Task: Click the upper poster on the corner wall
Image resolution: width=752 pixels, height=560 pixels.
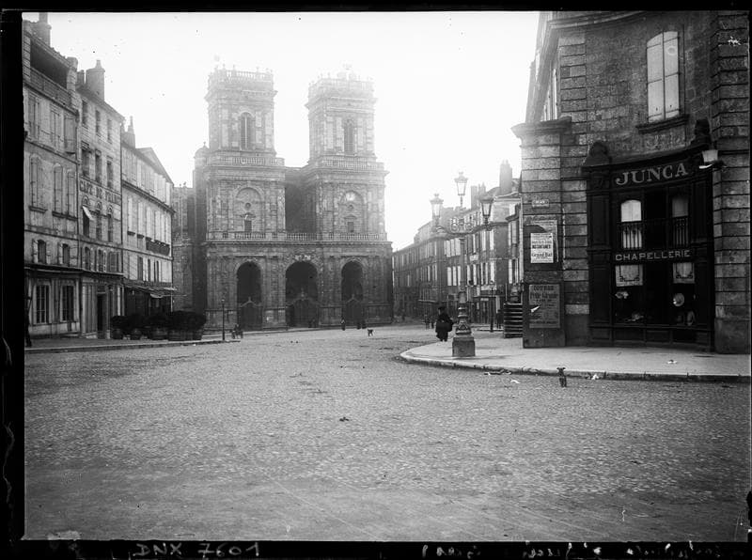Action: tap(541, 247)
